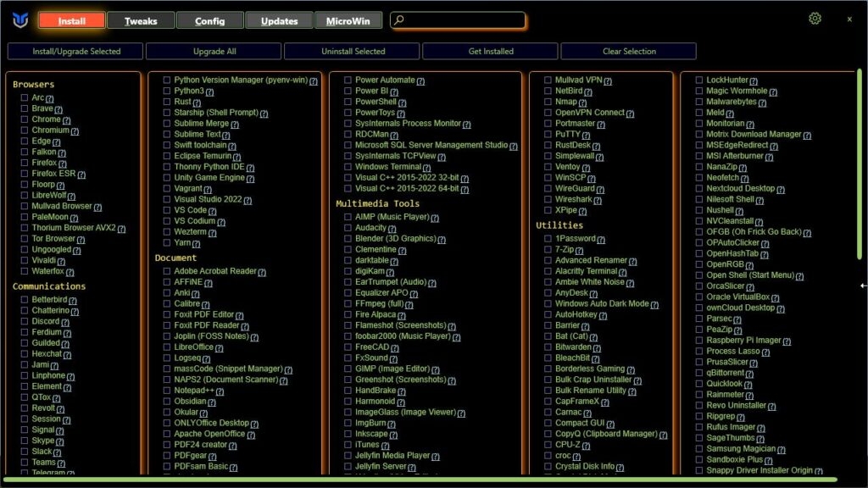Open help link icon next to Obsidian

point(212,402)
